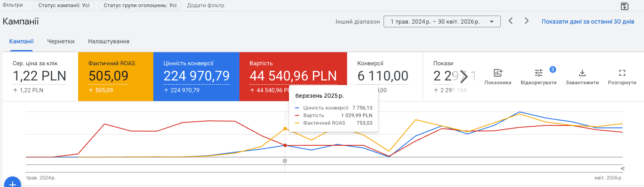Select the Конверсії scorecard
This screenshot has width=644, height=187.
(385, 77)
